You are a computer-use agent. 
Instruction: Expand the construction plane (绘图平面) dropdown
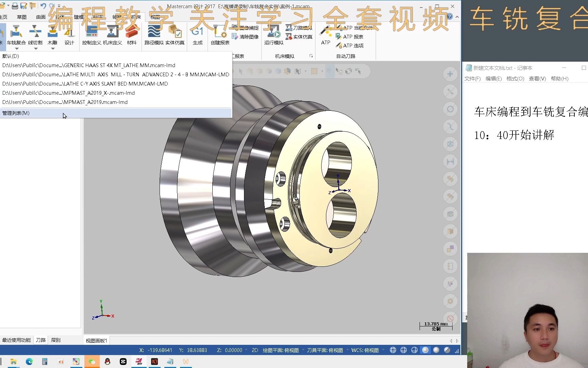click(303, 350)
